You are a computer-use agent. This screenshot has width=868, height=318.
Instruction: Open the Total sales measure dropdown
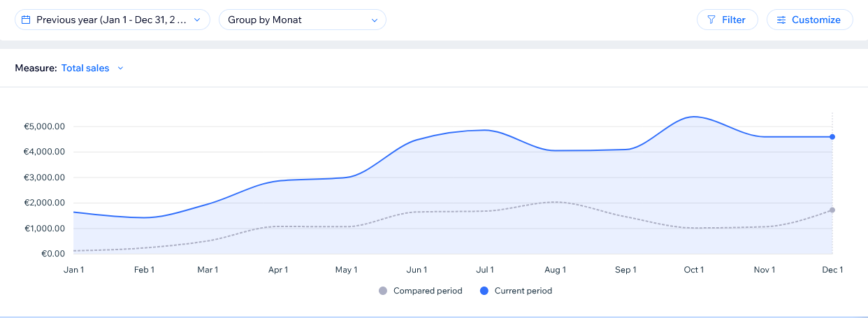click(x=85, y=68)
